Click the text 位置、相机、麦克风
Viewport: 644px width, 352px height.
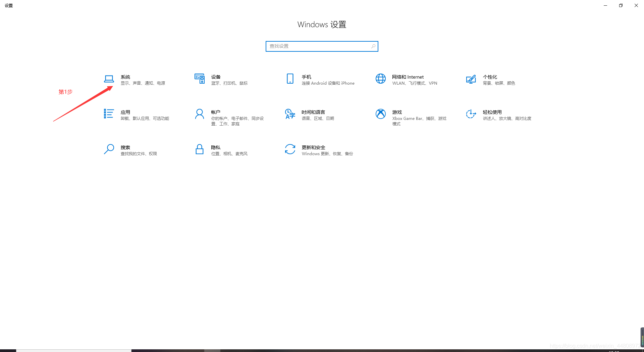pyautogui.click(x=229, y=154)
